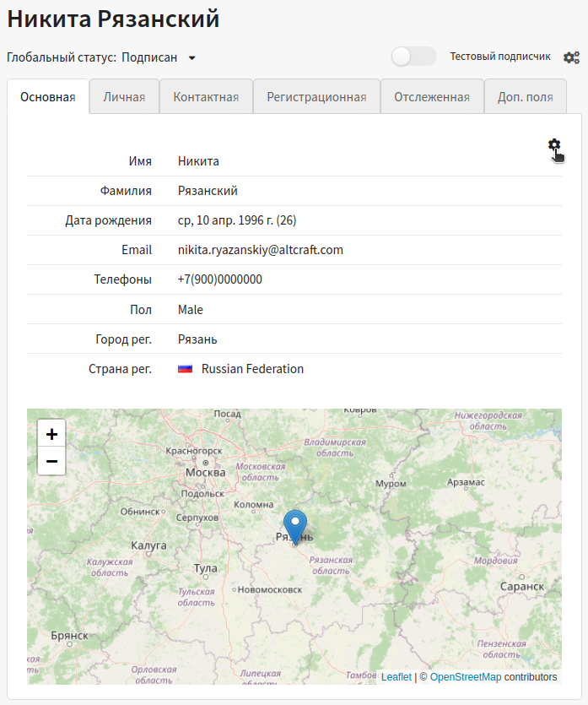The width and height of the screenshot is (588, 705).
Task: Click the phone number +7(900)0000000
Action: pos(219,279)
